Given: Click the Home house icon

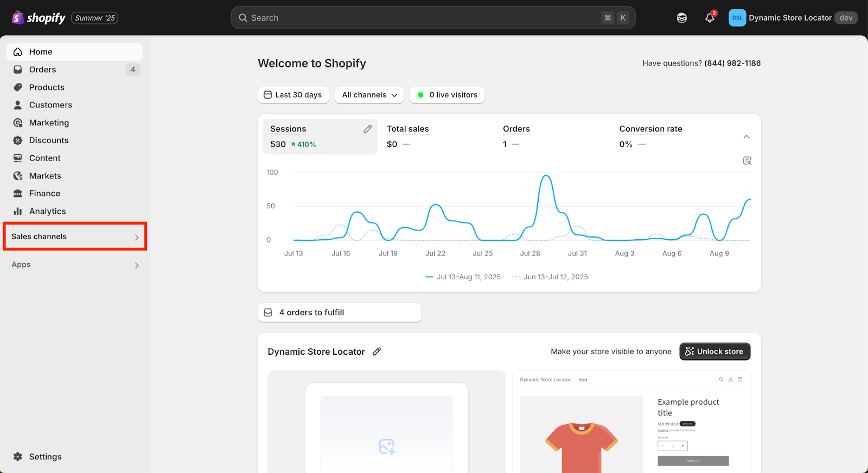Looking at the screenshot, I should click(18, 52).
